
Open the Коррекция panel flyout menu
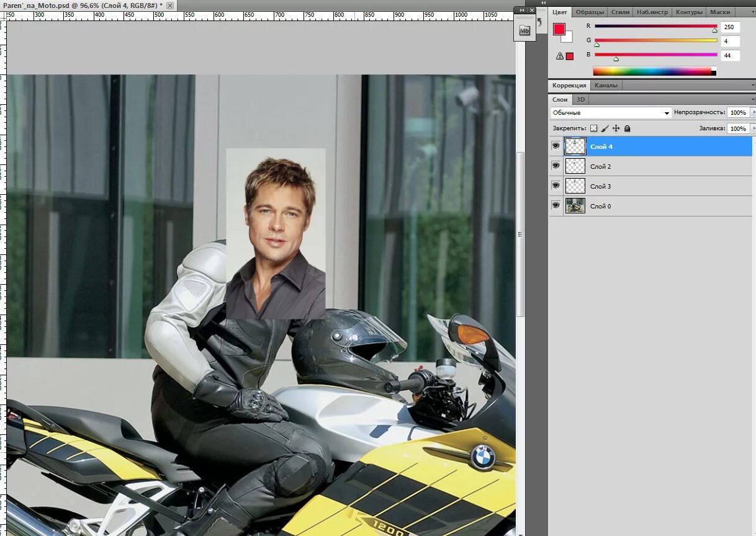pos(754,85)
